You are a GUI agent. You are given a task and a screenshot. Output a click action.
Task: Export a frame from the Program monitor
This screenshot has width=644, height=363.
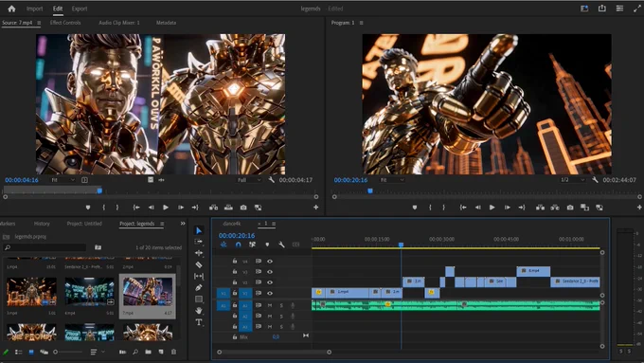coord(570,208)
